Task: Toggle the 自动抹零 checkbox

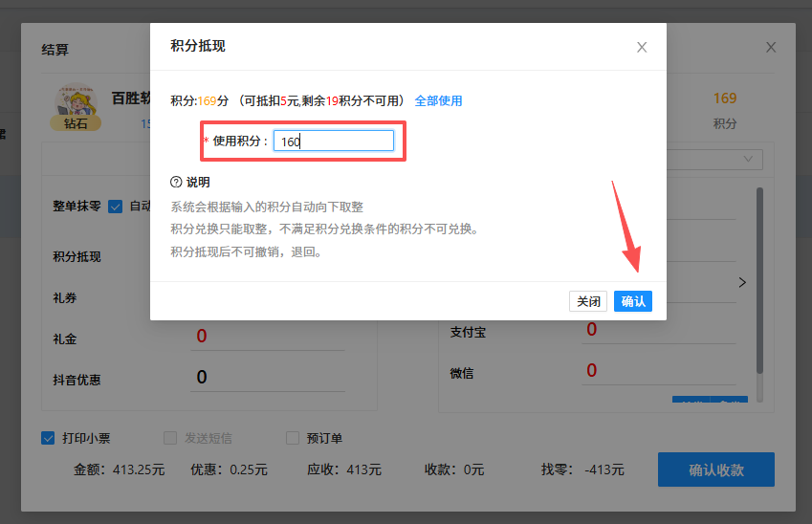Action: click(116, 207)
